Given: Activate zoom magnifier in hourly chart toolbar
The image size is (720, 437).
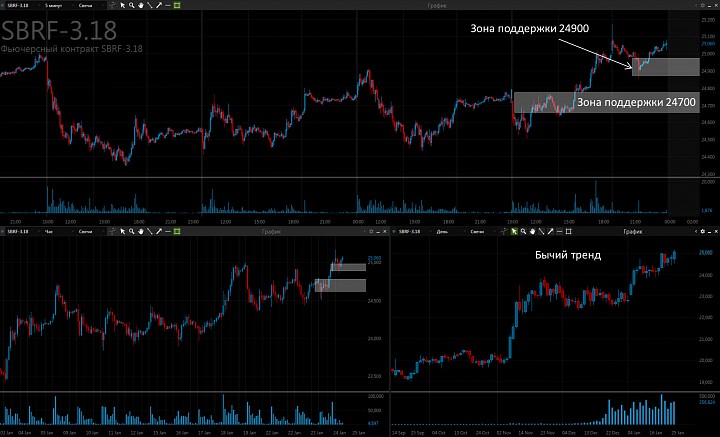Looking at the screenshot, I should point(132,231).
